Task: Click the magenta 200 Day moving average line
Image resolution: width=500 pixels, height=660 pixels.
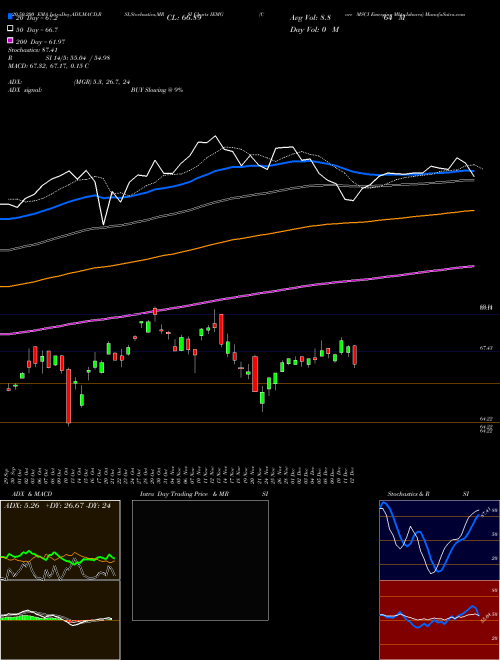Action: click(x=237, y=297)
